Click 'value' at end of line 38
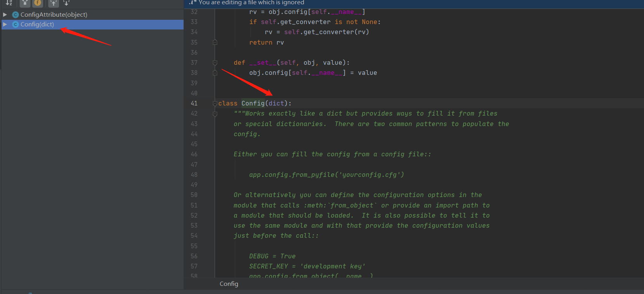Image resolution: width=644 pixels, height=294 pixels. tap(368, 73)
